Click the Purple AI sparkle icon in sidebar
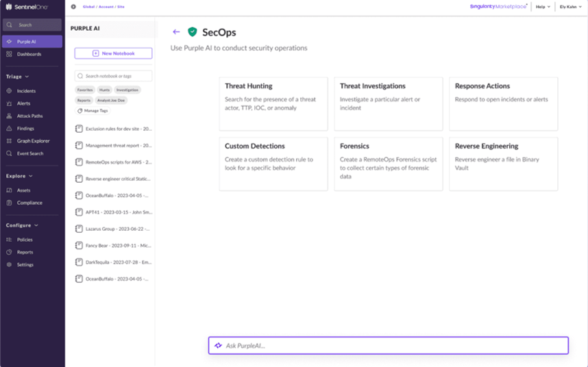 [10, 42]
